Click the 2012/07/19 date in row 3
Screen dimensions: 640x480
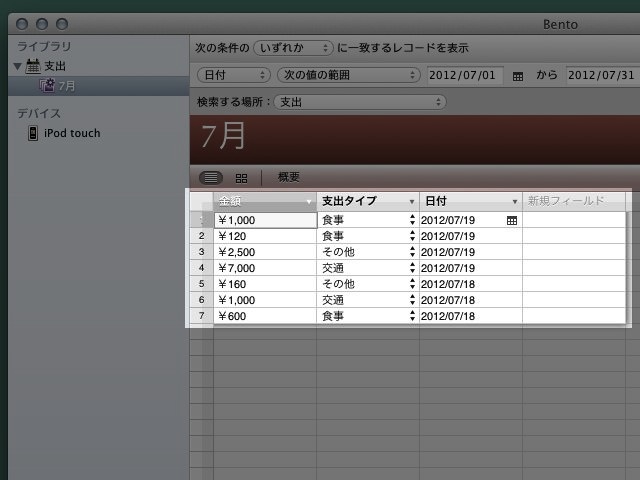[448, 252]
